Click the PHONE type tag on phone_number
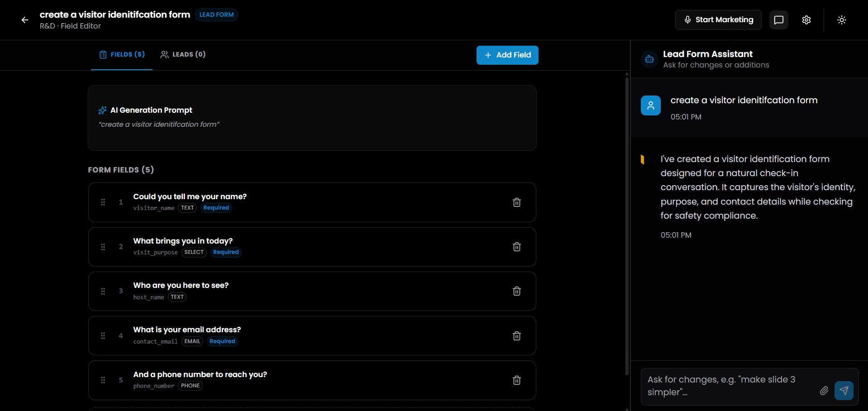The height and width of the screenshot is (411, 868). [x=191, y=386]
